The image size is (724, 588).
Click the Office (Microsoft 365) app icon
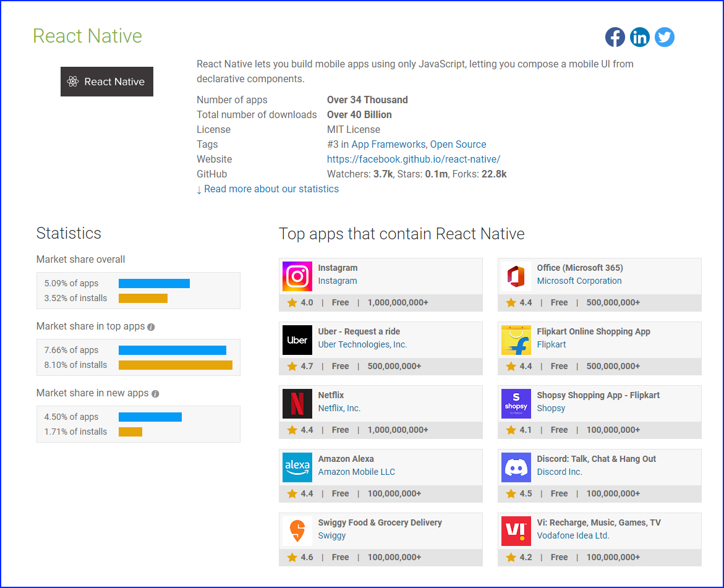coord(516,276)
